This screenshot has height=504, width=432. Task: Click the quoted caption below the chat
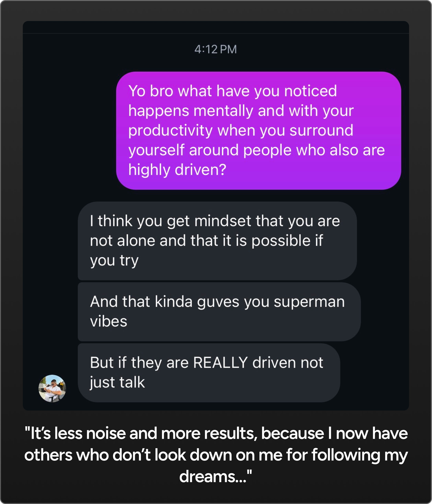(x=216, y=454)
